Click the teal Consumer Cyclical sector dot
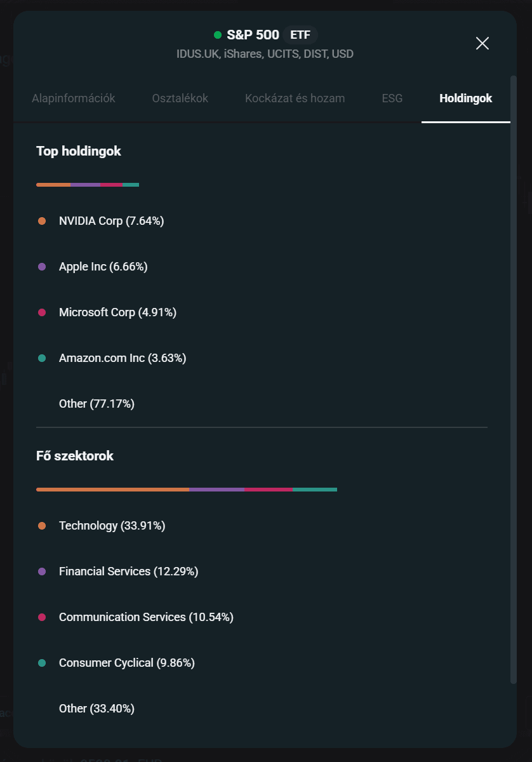Screen dimensions: 532x762 [x=42, y=663]
